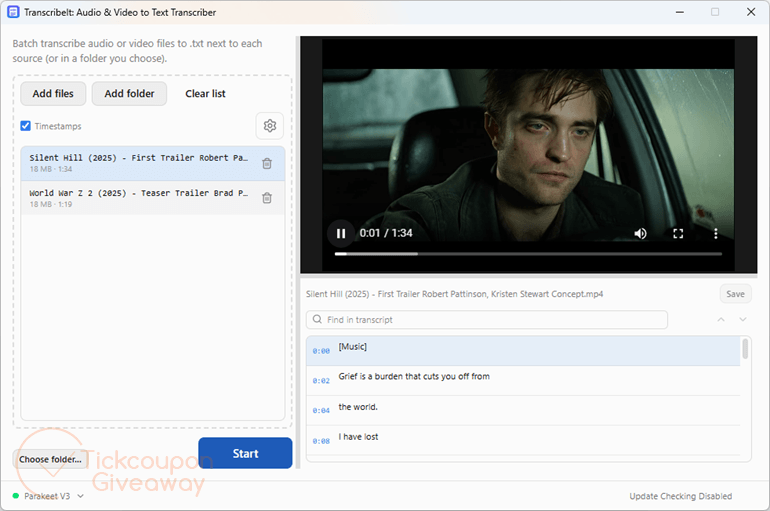This screenshot has width=770, height=511.
Task: Disable the Timestamps checkbox
Action: click(x=26, y=126)
